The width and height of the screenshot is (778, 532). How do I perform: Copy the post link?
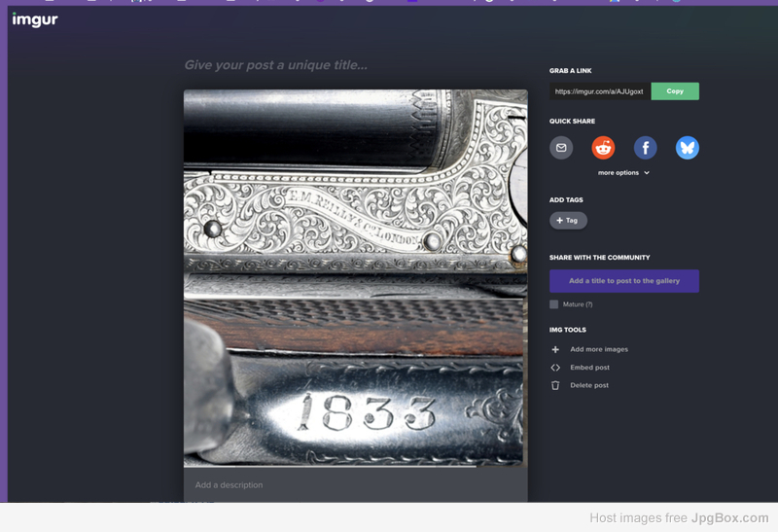675,91
